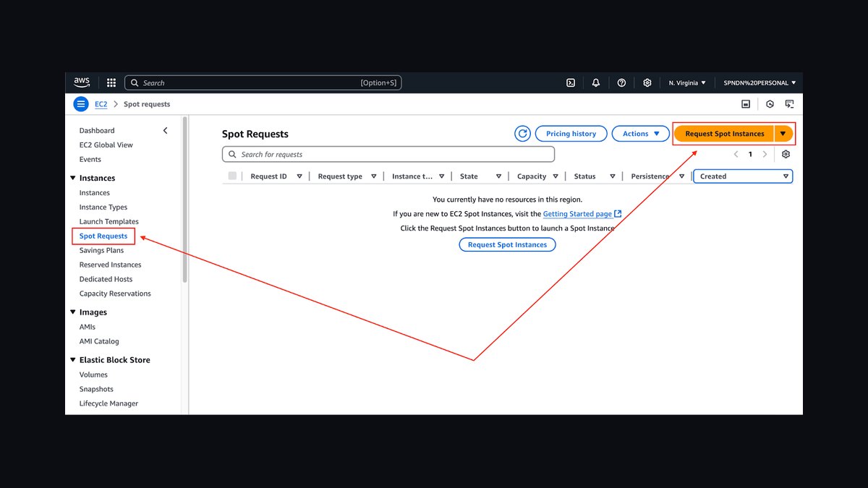The height and width of the screenshot is (488, 868).
Task: Open the SPNDN%20PERSONAL account dropdown
Action: point(759,83)
